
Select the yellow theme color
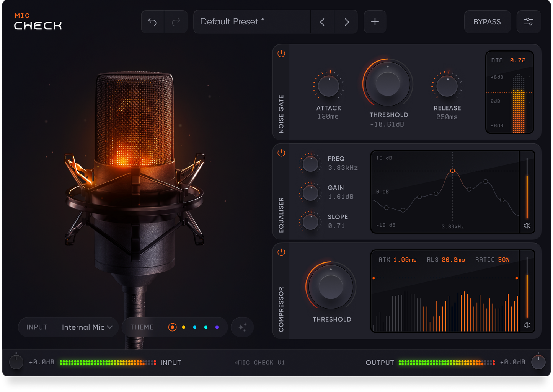(184, 327)
